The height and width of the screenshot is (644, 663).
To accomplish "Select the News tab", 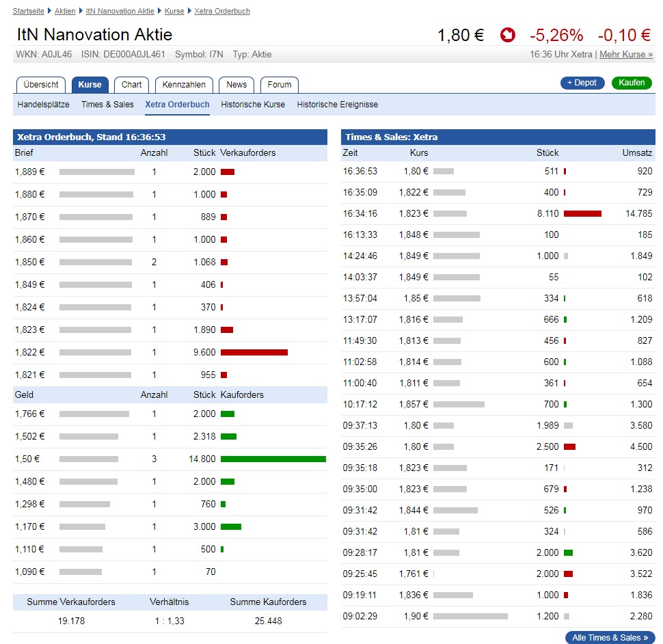I will point(236,85).
